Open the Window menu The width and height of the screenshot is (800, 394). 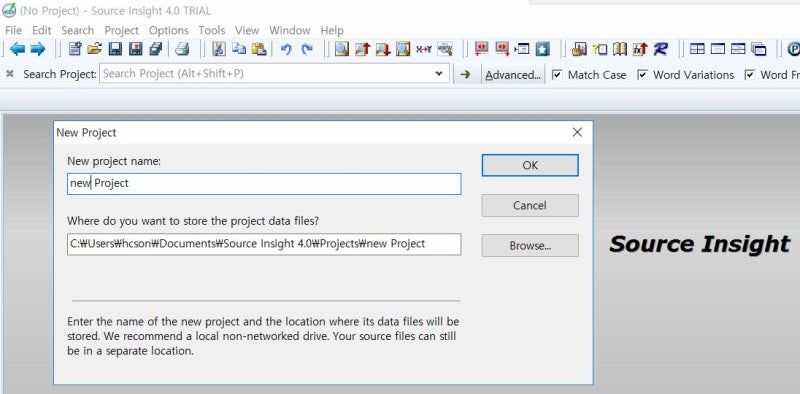(290, 30)
